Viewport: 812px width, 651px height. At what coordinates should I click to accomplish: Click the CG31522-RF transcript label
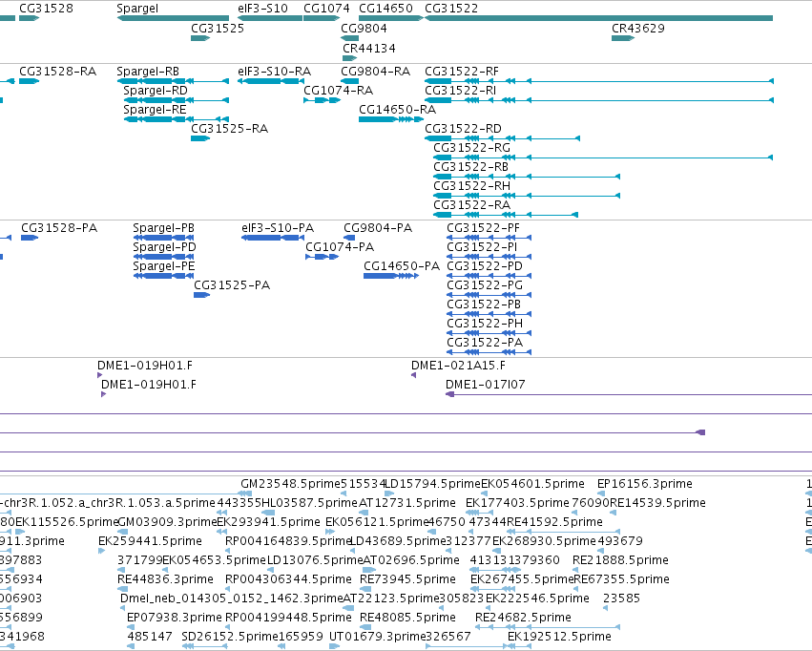click(462, 71)
